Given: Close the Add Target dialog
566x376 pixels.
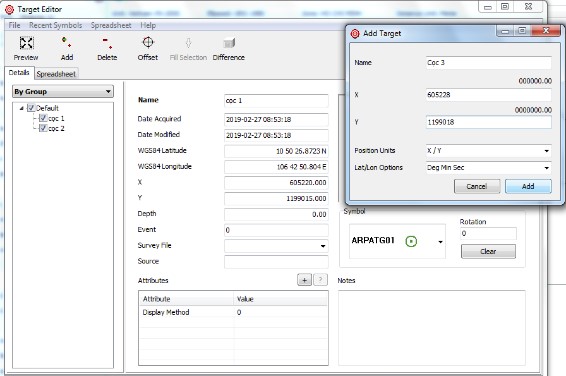Looking at the screenshot, I should pos(546,31).
